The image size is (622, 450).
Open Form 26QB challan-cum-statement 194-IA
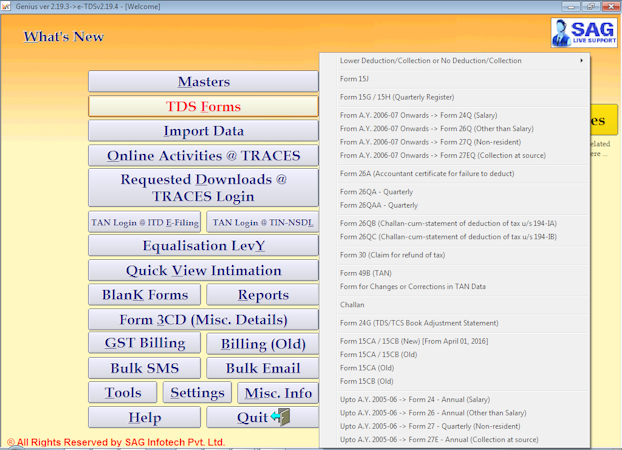[x=455, y=223]
